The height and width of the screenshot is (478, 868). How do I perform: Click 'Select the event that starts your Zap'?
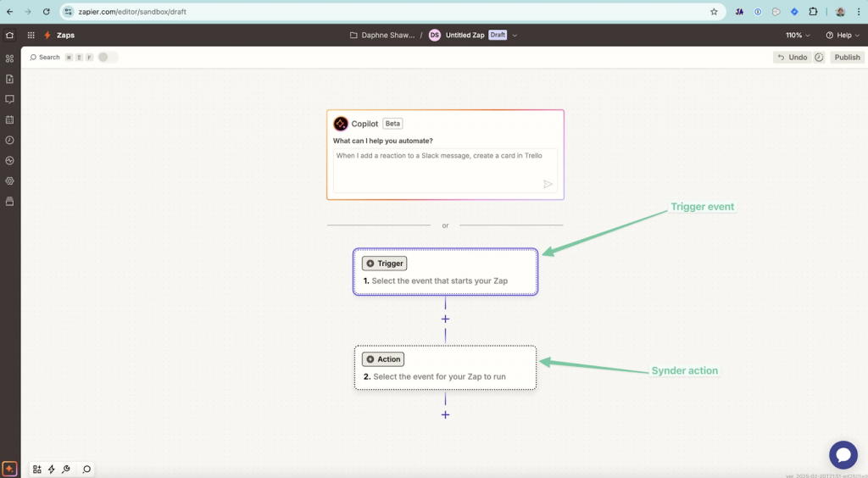click(440, 281)
